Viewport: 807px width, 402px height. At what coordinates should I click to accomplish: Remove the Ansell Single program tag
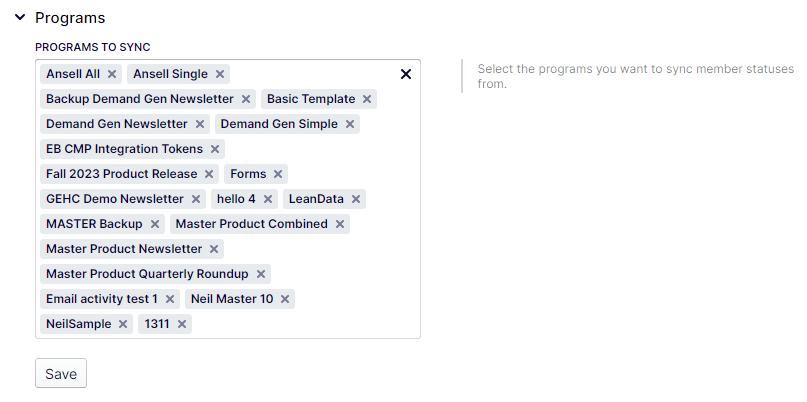click(x=220, y=74)
